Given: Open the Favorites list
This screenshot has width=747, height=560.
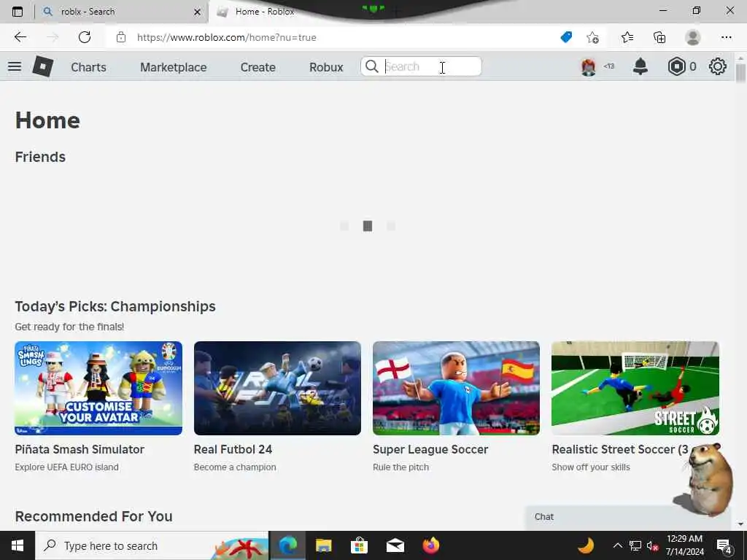Looking at the screenshot, I should pyautogui.click(x=627, y=37).
